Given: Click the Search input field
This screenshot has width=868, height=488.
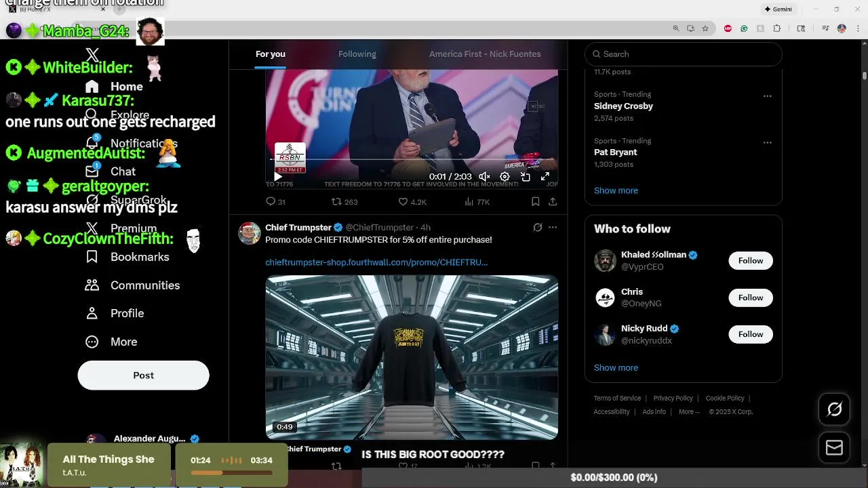Looking at the screenshot, I should point(684,54).
